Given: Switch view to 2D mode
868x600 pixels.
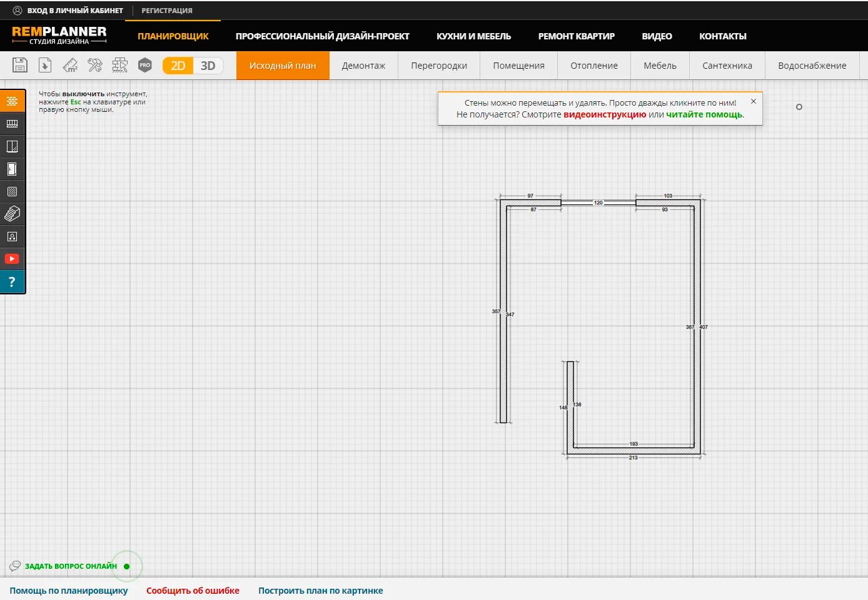Looking at the screenshot, I should [178, 66].
